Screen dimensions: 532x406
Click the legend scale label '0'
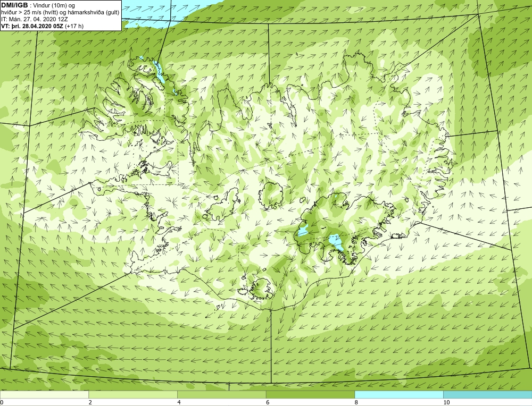[2, 402]
